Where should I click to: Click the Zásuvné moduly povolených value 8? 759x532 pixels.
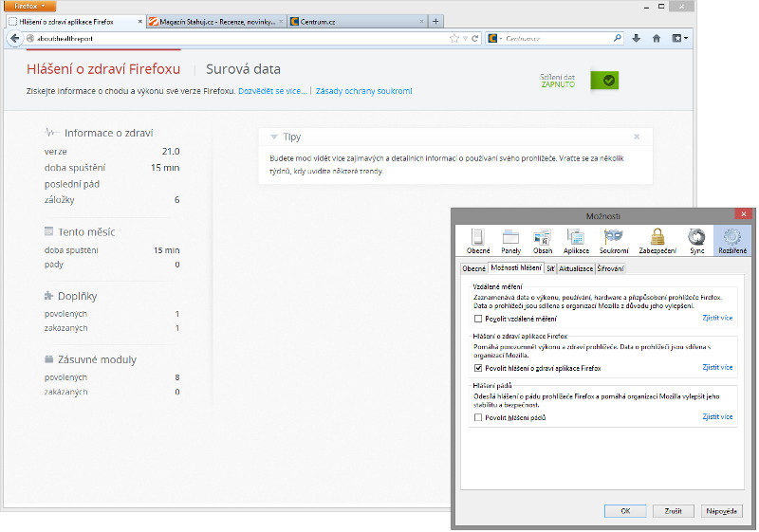177,377
